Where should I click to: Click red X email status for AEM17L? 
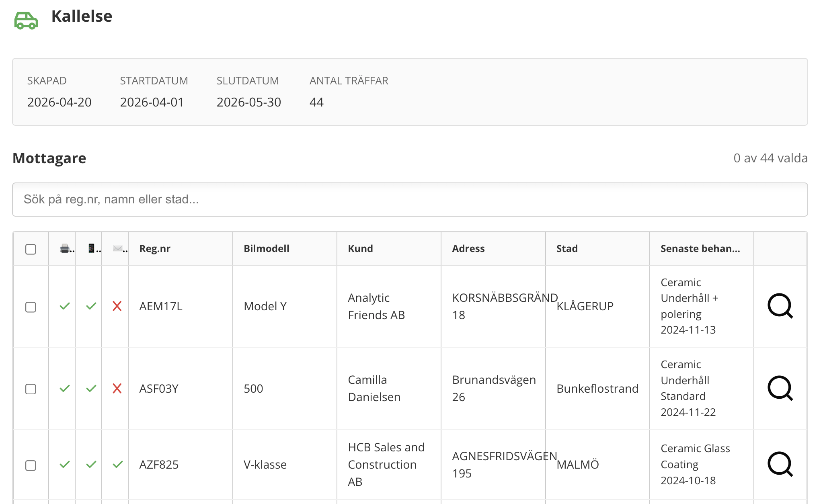point(117,306)
